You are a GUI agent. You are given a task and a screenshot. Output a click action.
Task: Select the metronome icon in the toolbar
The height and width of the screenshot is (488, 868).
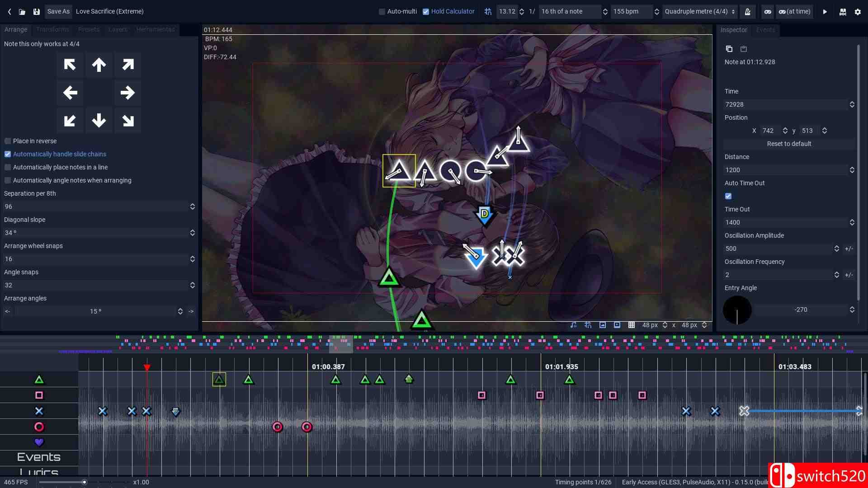(x=747, y=11)
